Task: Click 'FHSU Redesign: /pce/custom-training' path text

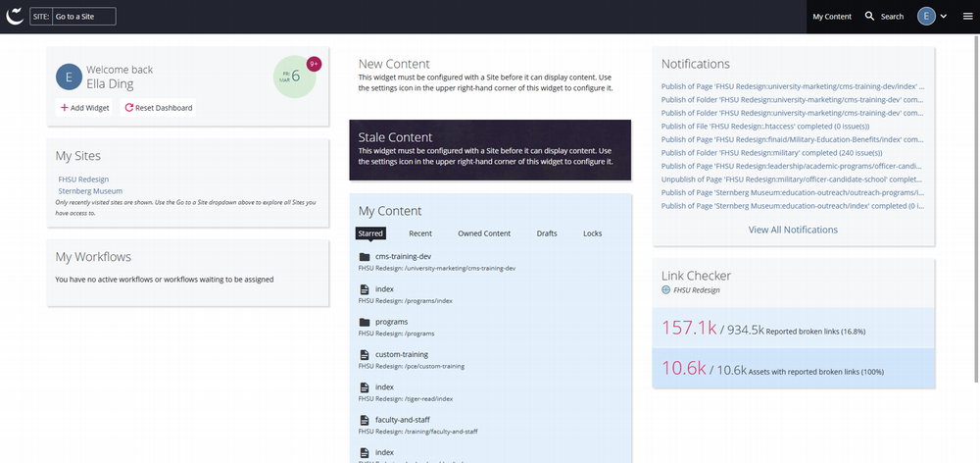Action: pos(412,366)
